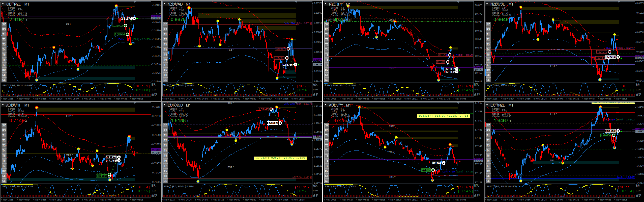Open the NZDCAD chart menu triangle
The width and height of the screenshot is (644, 202).
[164, 4]
